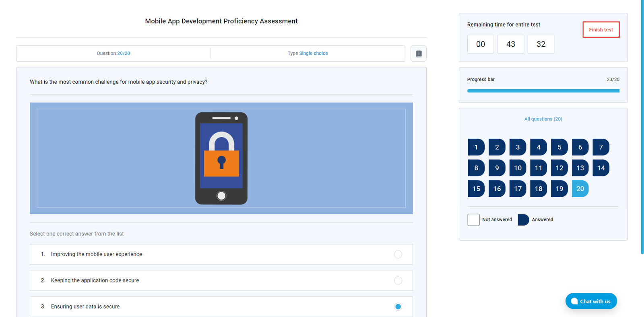Click the Chat with us bubble

tap(591, 301)
